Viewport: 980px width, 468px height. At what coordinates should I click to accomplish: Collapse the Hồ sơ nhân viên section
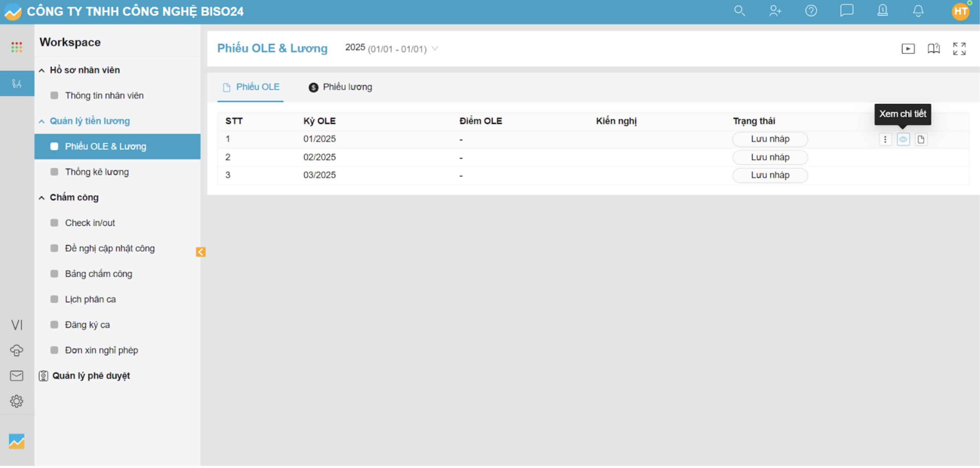pyautogui.click(x=42, y=71)
